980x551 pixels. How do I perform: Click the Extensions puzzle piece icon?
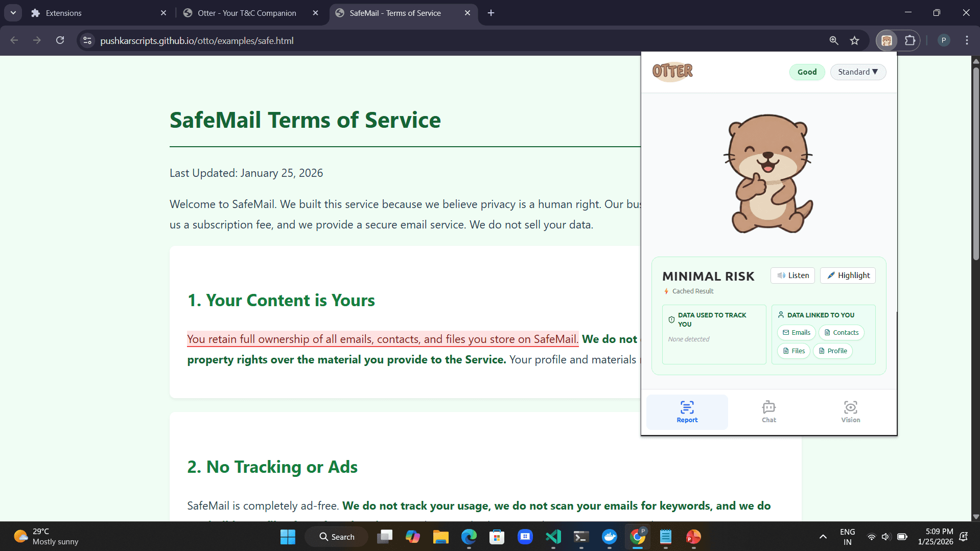tap(910, 40)
